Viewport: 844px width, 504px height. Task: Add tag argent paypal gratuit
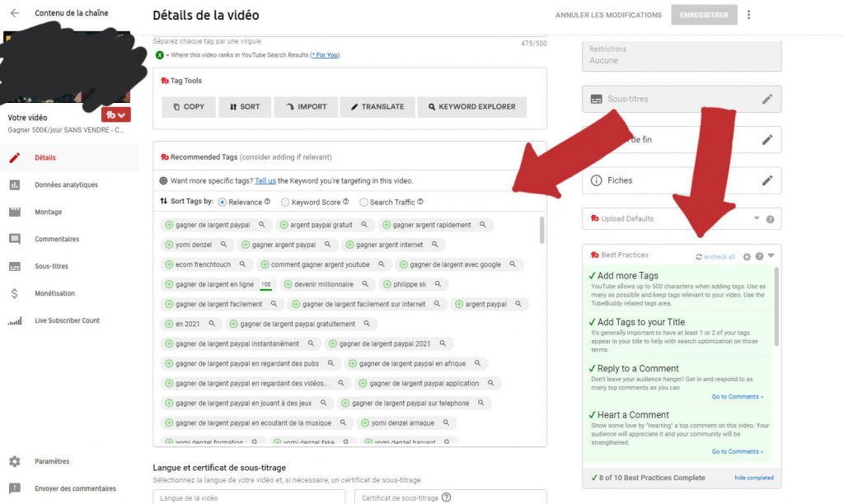284,225
